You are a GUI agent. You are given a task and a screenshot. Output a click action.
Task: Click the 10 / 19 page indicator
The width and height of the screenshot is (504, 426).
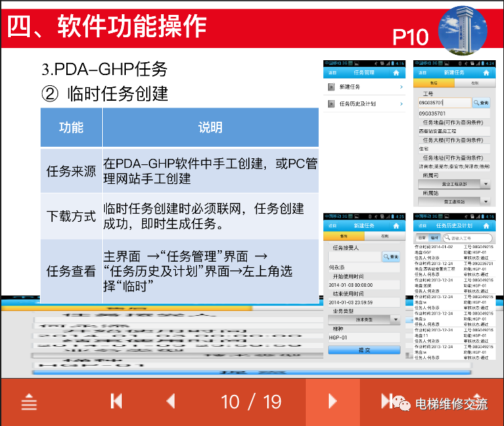[251, 402]
